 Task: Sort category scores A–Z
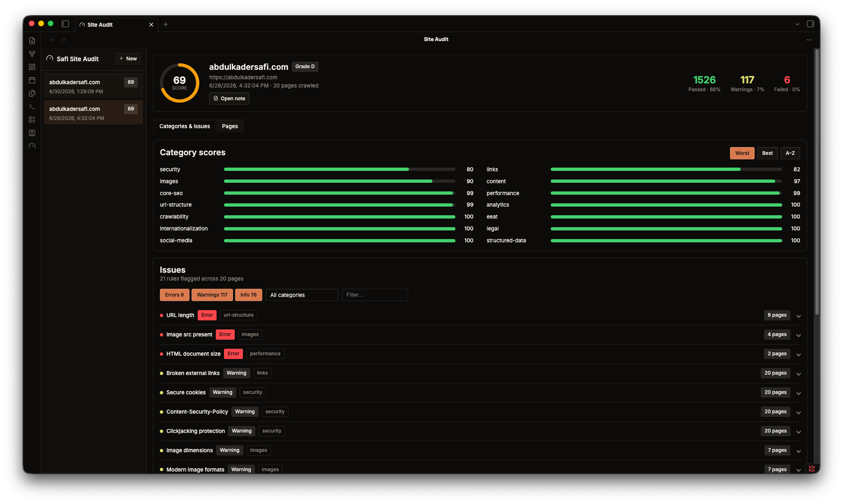click(x=790, y=153)
